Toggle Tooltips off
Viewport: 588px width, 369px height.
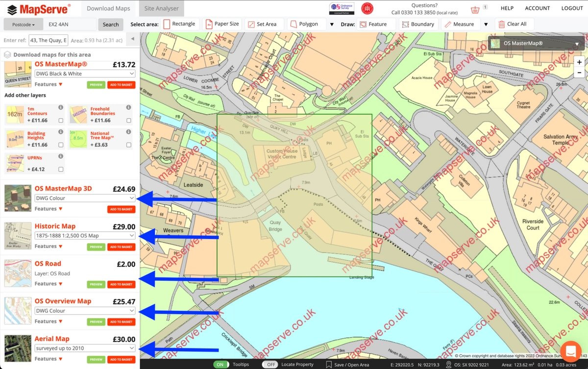coord(220,365)
